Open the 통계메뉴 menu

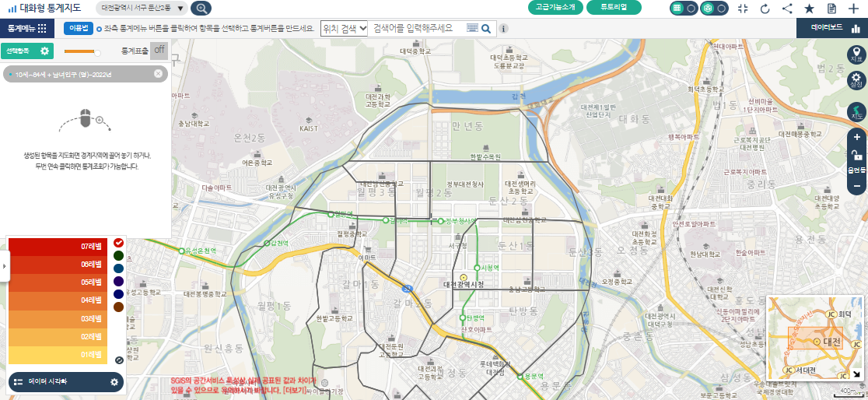coord(27,28)
